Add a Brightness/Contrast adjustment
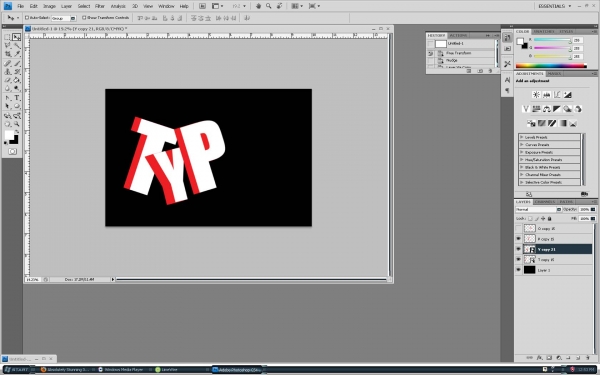The height and width of the screenshot is (375, 600). (x=536, y=95)
